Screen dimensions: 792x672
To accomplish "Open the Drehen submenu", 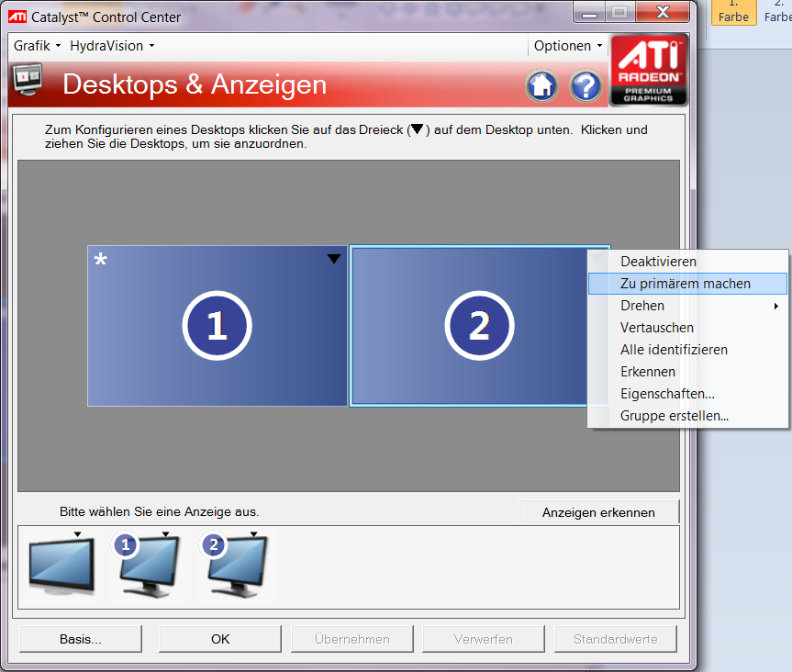I will tap(687, 306).
